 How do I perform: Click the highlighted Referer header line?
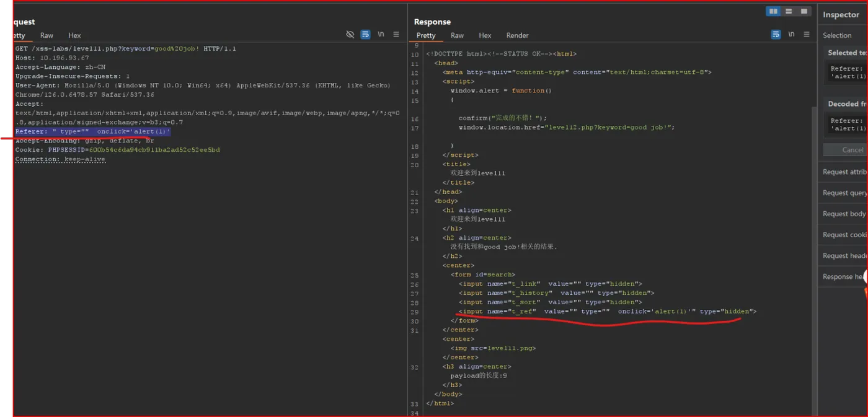coord(93,132)
